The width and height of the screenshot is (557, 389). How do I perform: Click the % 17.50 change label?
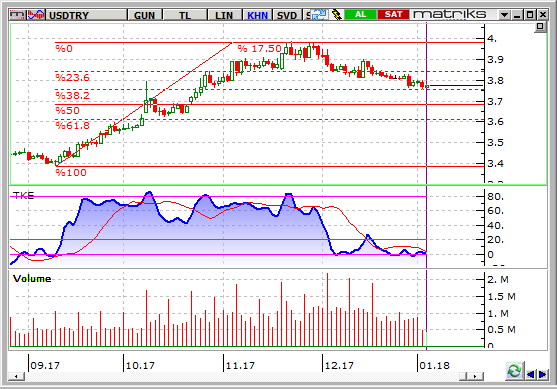tap(259, 49)
